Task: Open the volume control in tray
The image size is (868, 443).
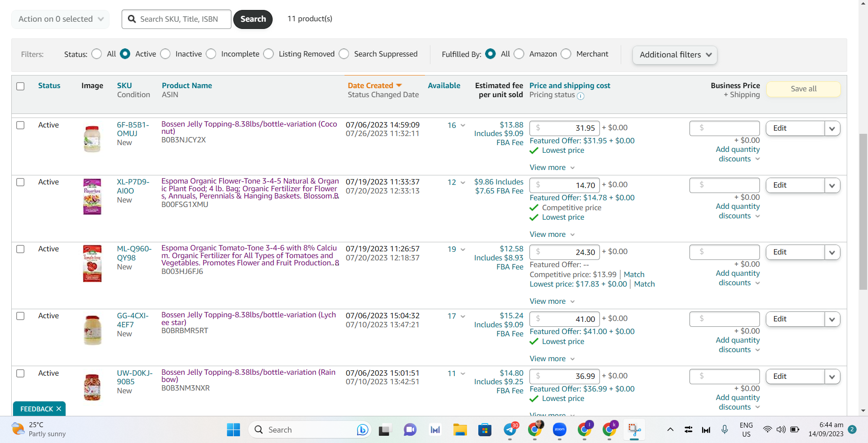Action: pos(781,429)
